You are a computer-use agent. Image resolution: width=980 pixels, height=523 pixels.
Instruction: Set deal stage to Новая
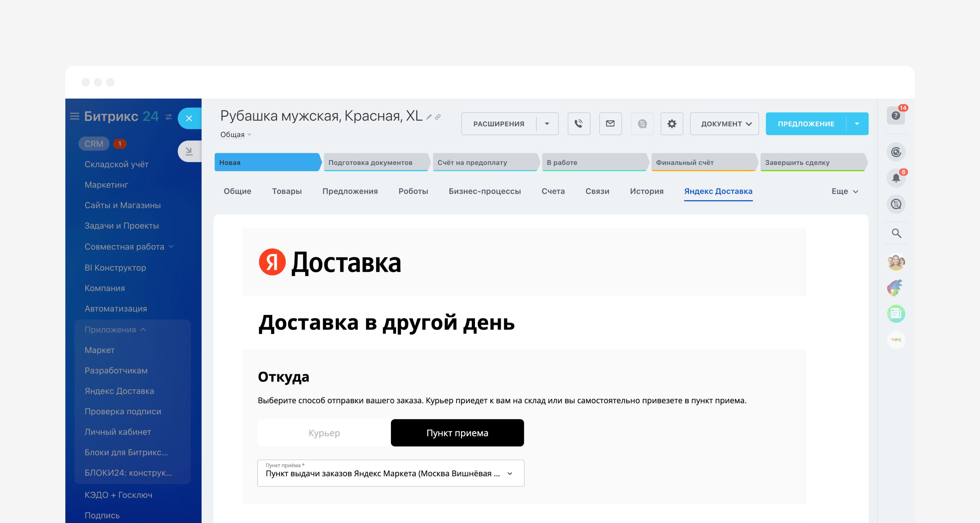268,162
